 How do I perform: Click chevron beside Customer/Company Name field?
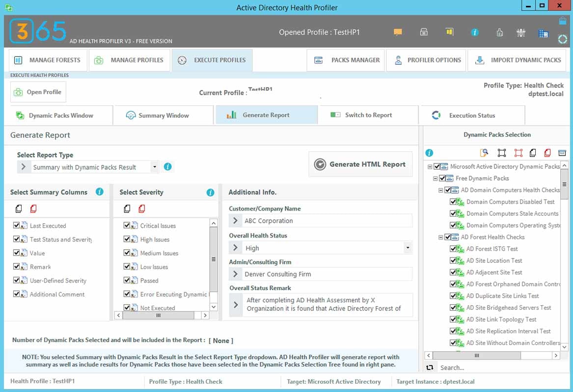(x=235, y=220)
